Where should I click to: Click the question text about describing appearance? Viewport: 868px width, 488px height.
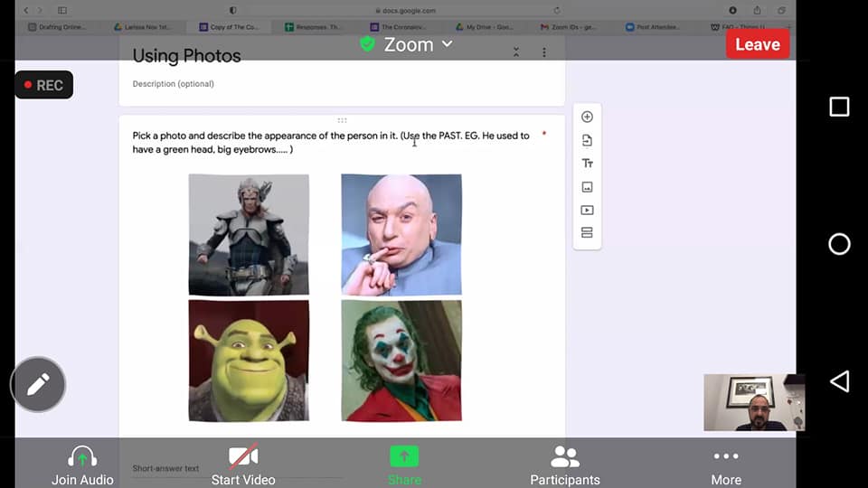point(331,142)
